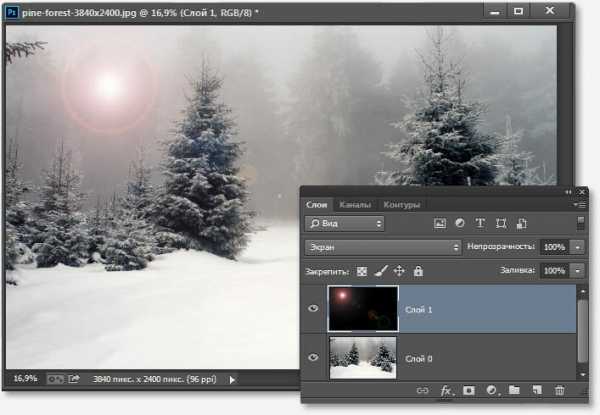The image size is (600, 415).
Task: Click the Непрозрачность label
Action: click(501, 247)
